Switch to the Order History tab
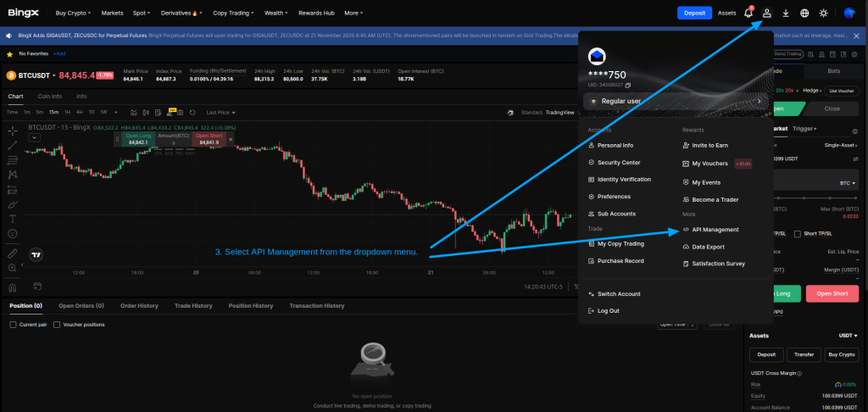 tap(139, 306)
